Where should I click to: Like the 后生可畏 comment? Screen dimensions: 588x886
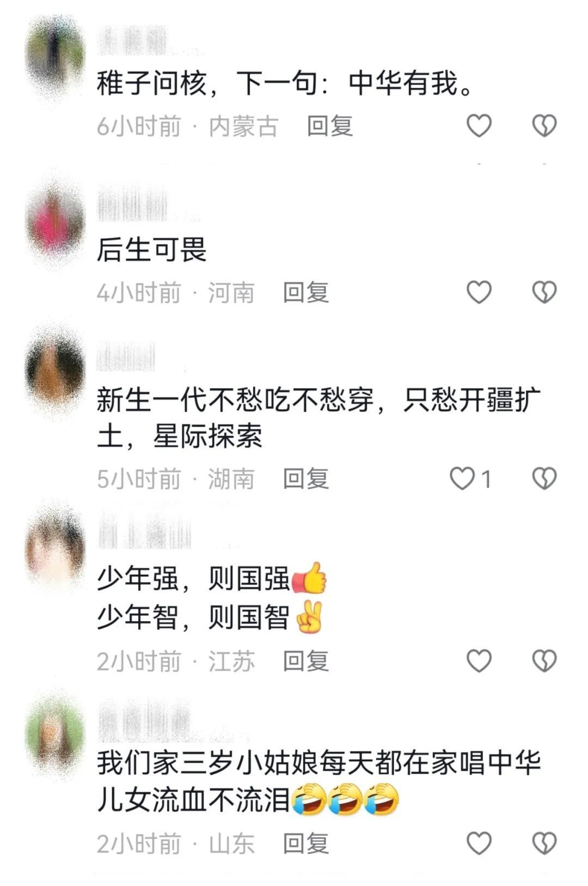tap(479, 293)
